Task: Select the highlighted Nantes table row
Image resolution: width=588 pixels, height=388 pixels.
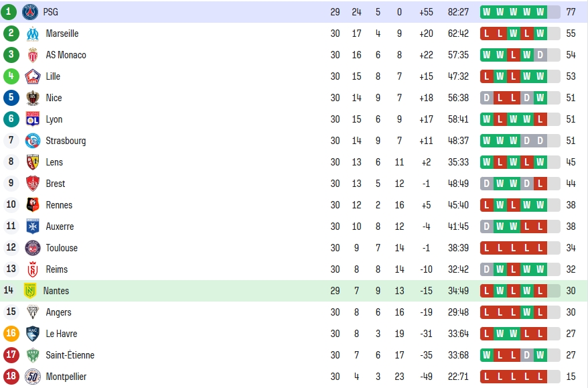Action: [294, 290]
